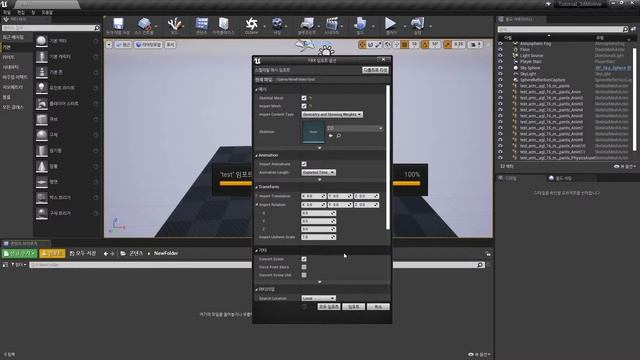Toggle the Import Animations checkbox
Screen dimensions: 640x360
coord(304,164)
